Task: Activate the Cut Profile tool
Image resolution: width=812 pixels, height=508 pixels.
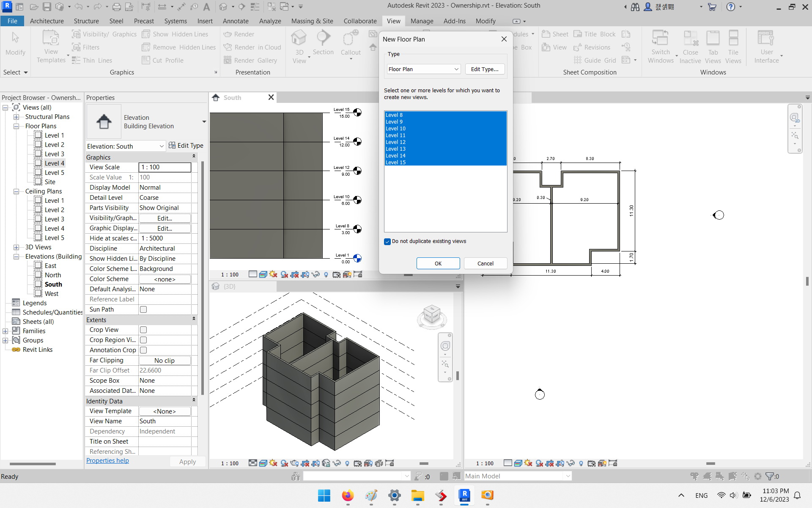Action: pos(167,60)
